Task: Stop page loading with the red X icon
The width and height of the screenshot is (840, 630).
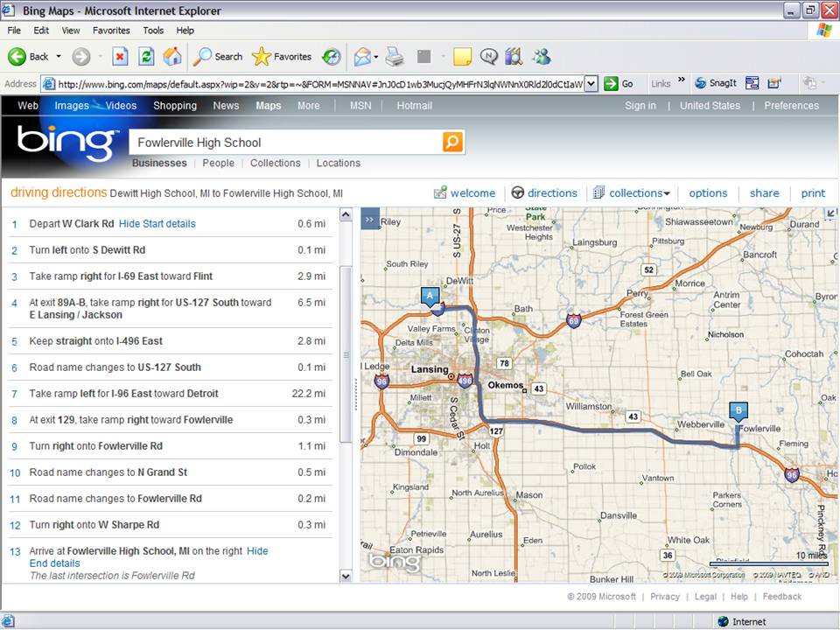Action: click(x=120, y=56)
